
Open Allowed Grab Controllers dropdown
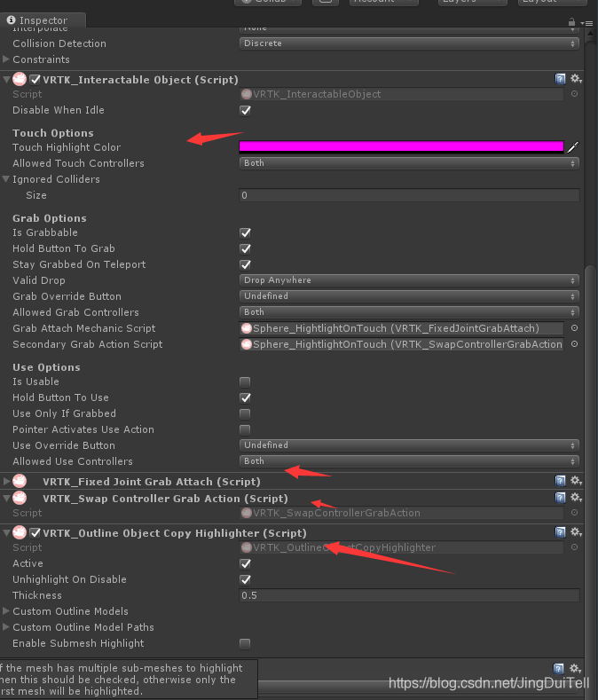point(409,312)
